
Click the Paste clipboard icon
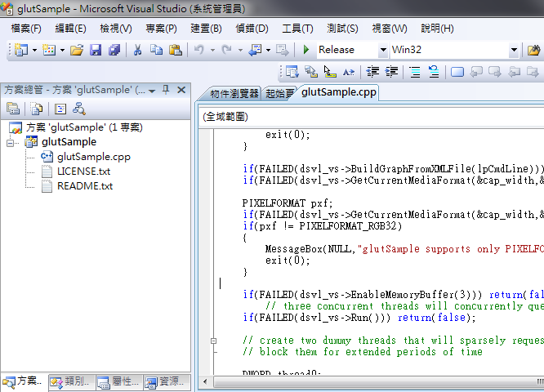175,50
